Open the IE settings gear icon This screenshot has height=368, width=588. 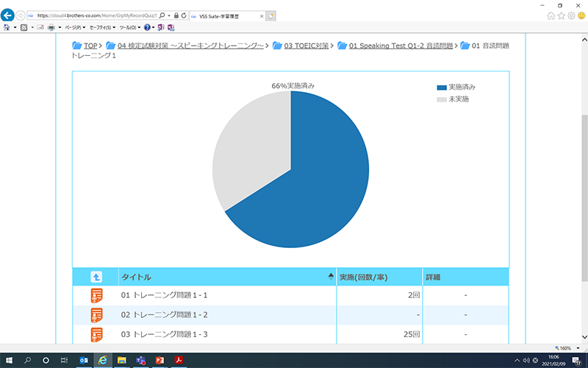[x=571, y=15]
